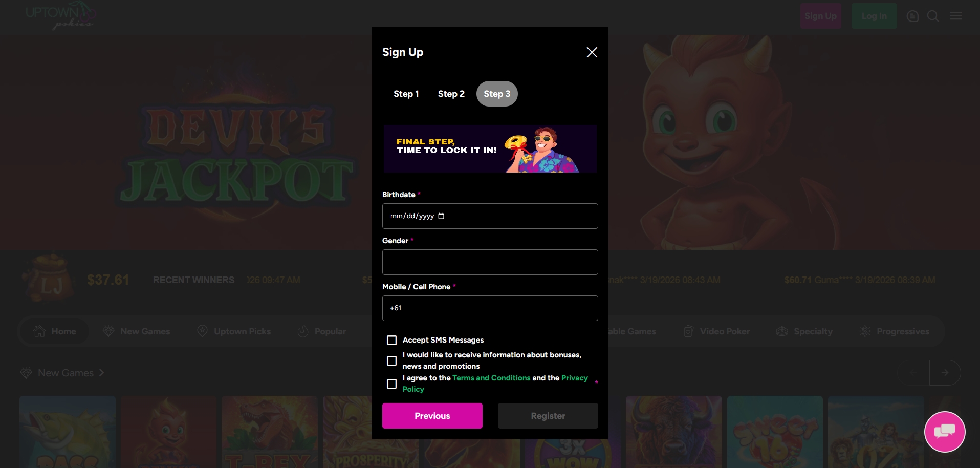Expand the New Games section chevron
980x468 pixels.
tap(101, 373)
